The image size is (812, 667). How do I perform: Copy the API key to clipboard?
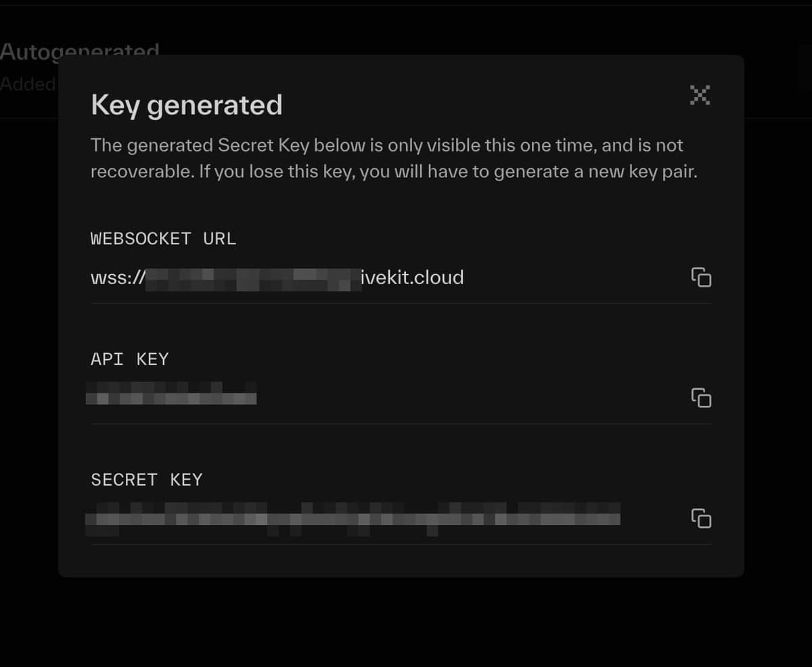701,398
